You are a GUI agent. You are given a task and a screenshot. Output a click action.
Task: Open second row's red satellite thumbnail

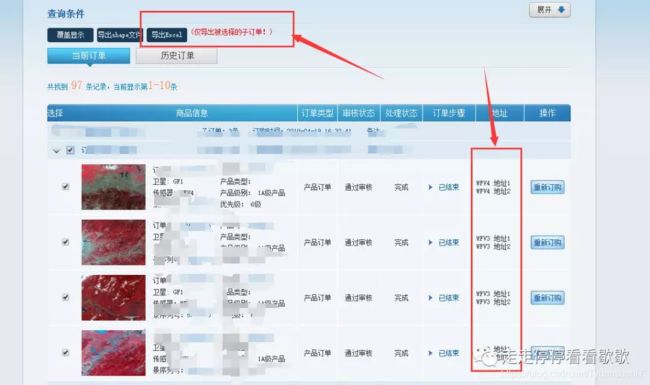(x=114, y=242)
